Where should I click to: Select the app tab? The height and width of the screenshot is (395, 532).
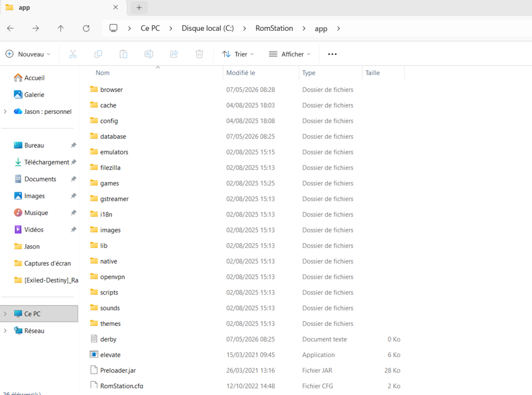(x=63, y=7)
